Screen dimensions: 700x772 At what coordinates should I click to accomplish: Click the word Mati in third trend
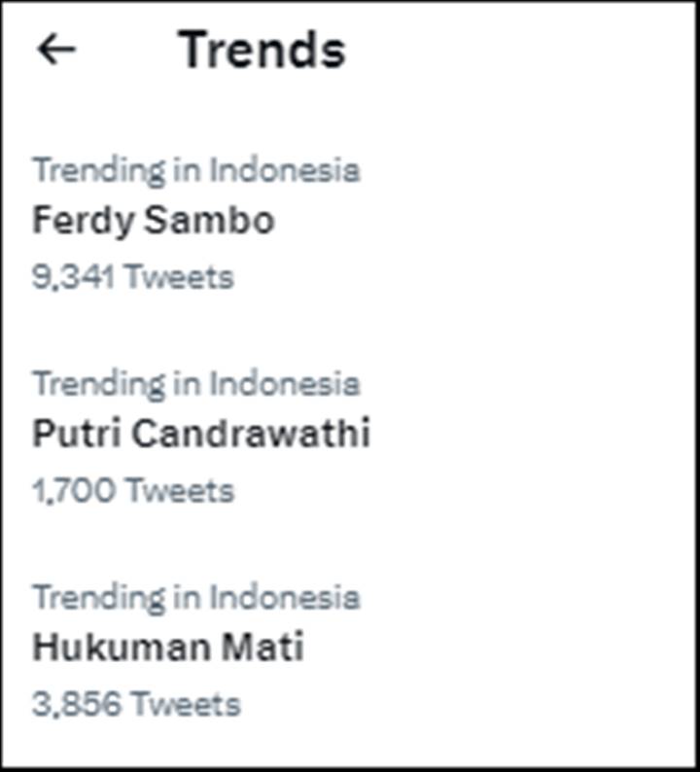tap(262, 647)
